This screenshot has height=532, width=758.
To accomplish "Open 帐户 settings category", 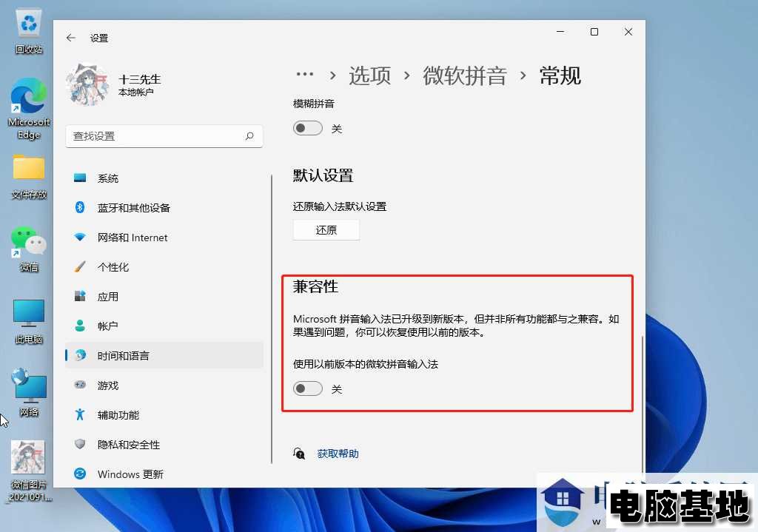I will click(x=164, y=326).
